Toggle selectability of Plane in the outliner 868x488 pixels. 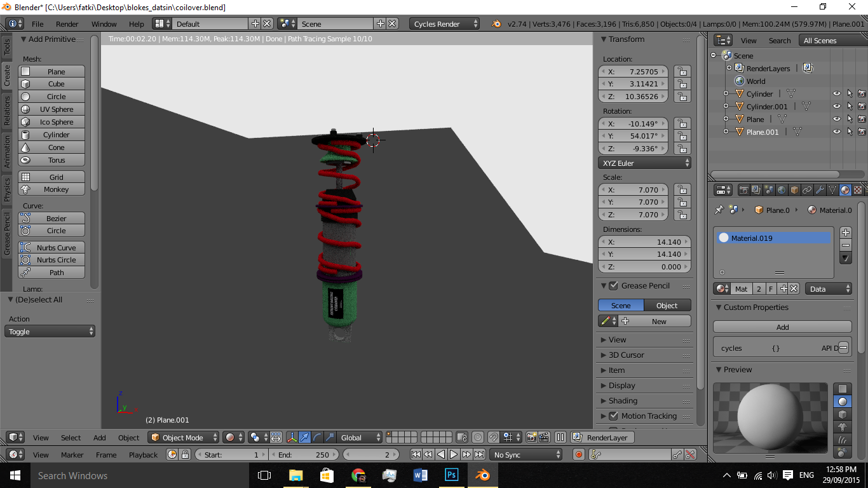(x=850, y=119)
